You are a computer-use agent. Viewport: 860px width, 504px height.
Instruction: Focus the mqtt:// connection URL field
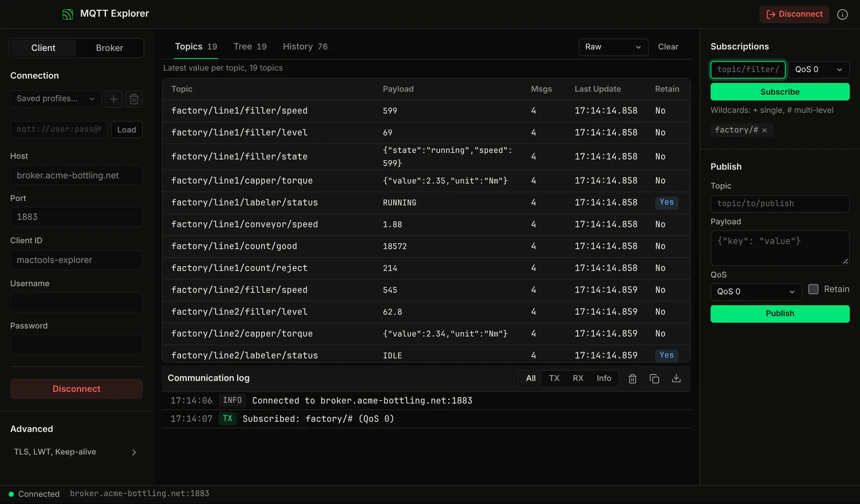(59, 129)
